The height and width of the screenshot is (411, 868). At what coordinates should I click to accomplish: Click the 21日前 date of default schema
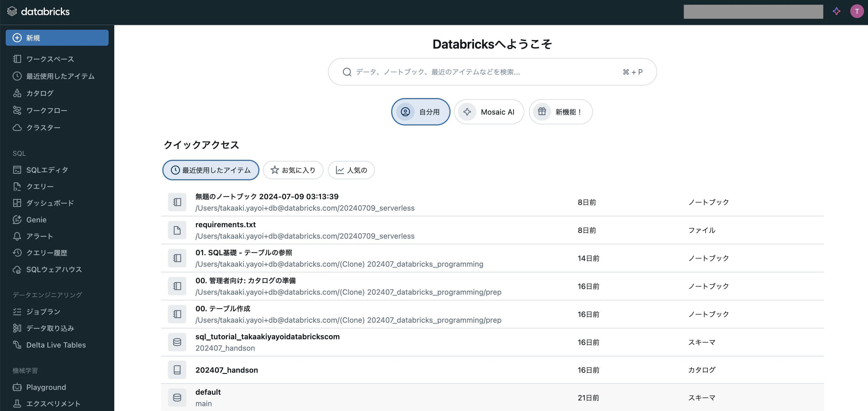coord(588,398)
